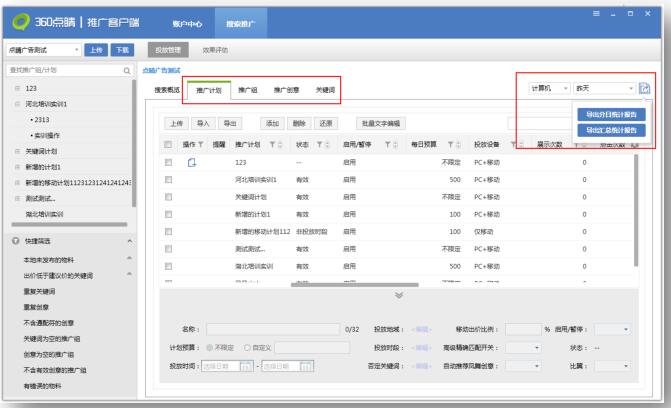The width and height of the screenshot is (671, 408).
Task: Expand the 河北培训实训1 tree node
Action: coord(17,105)
